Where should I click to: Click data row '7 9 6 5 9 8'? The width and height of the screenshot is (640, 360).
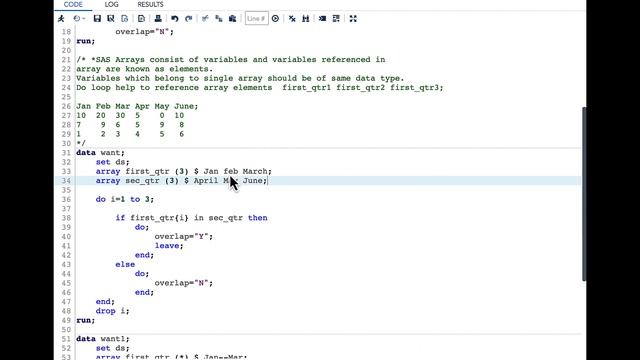pyautogui.click(x=130, y=125)
